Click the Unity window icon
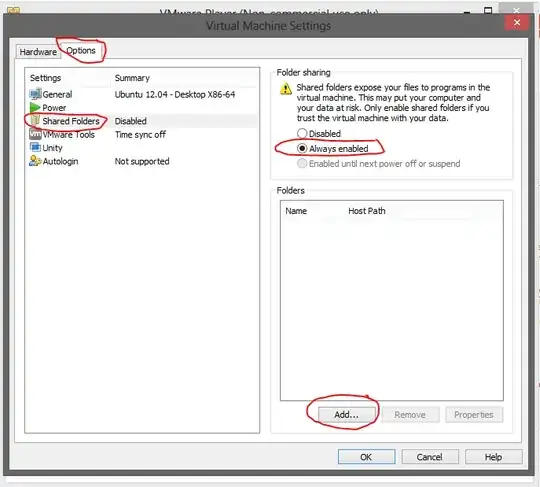Screen dimensions: 540x487 [x=35, y=147]
